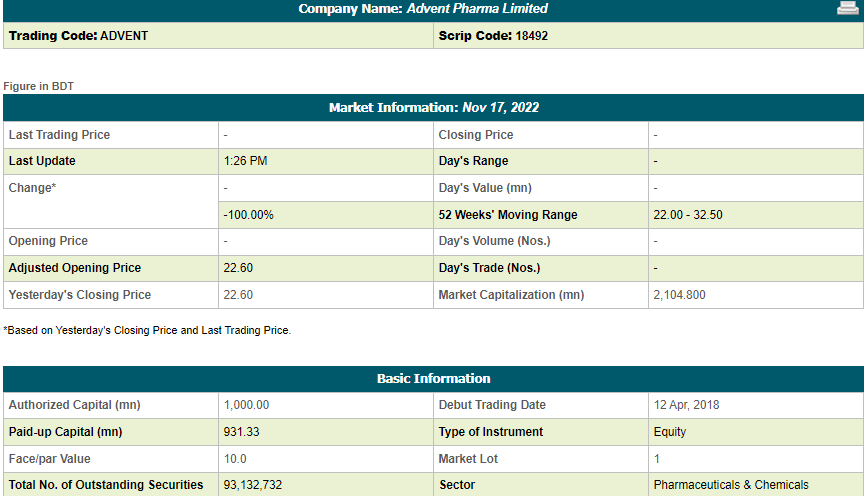This screenshot has height=496, width=867.
Task: Click the Market Information Nov 17, 2022 header
Action: 434,107
